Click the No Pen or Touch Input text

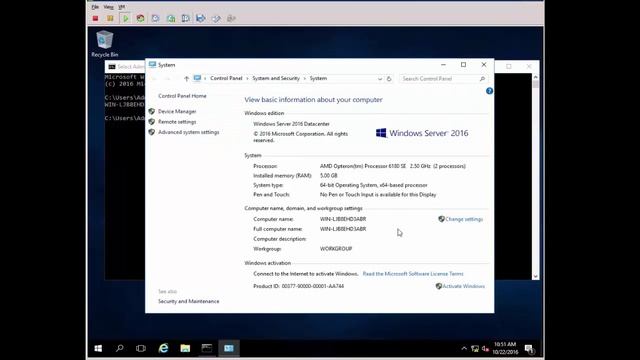pyautogui.click(x=378, y=195)
